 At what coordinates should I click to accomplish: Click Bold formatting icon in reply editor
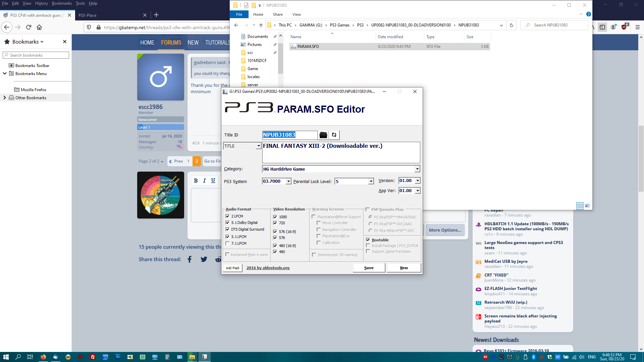click(196, 181)
